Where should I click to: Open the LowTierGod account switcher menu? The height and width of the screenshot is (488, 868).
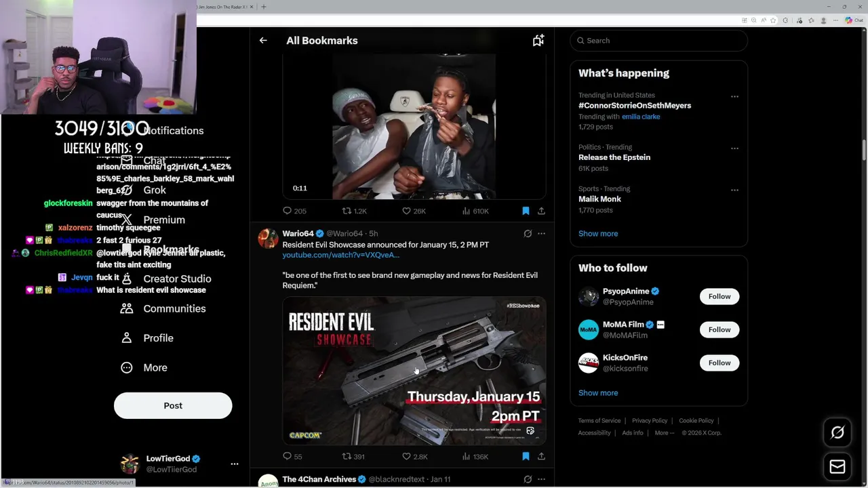tap(179, 464)
